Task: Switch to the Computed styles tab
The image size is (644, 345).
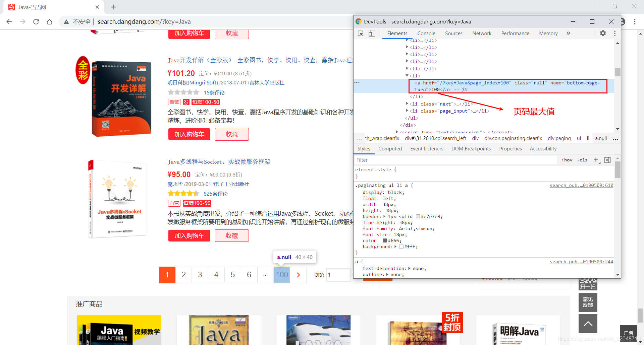Action: (x=390, y=148)
